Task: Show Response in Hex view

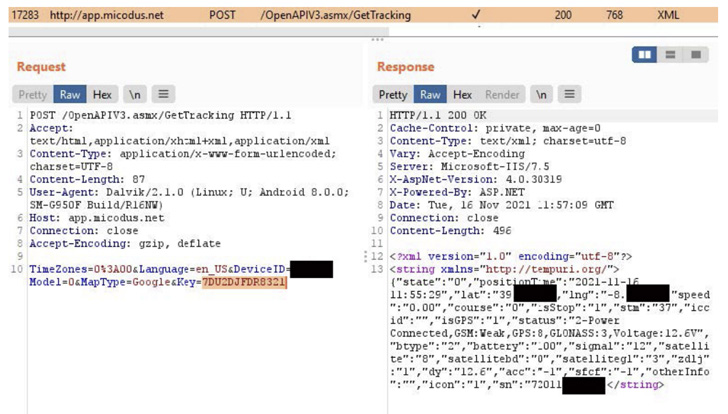Action: point(462,95)
